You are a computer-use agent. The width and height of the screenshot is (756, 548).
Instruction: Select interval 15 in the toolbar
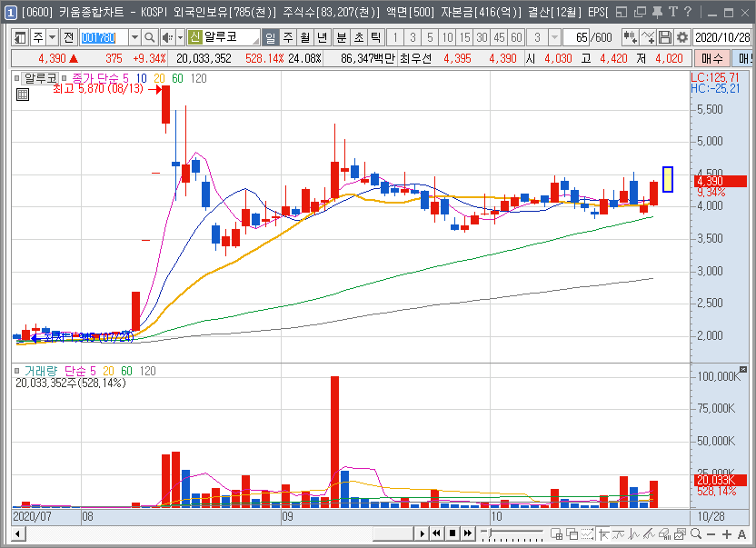click(465, 37)
